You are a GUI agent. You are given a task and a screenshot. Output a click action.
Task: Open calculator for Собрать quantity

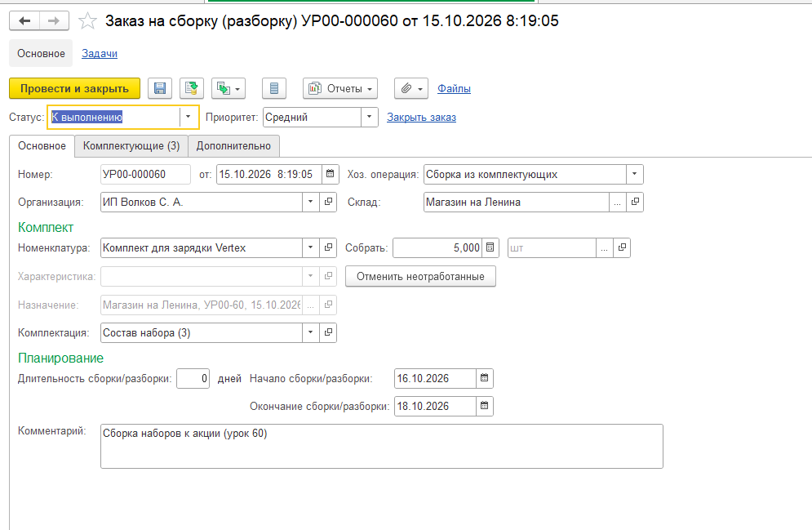(490, 247)
